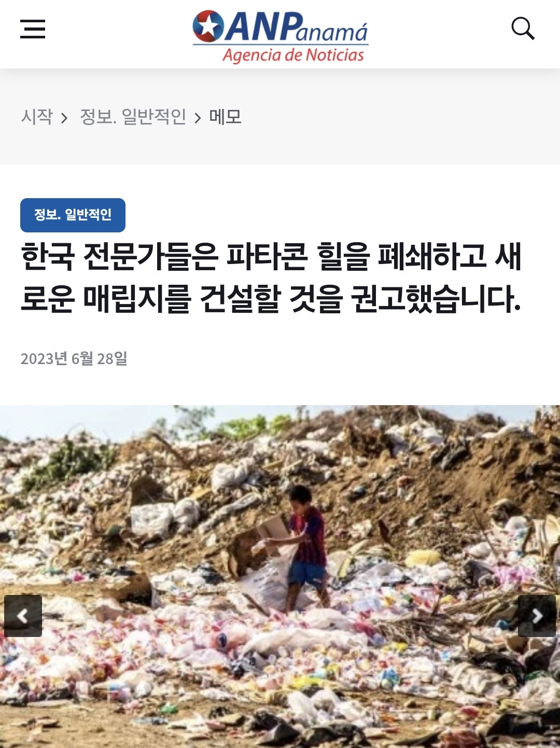
Task: Select the 시작 breadcrumb link
Action: (37, 117)
